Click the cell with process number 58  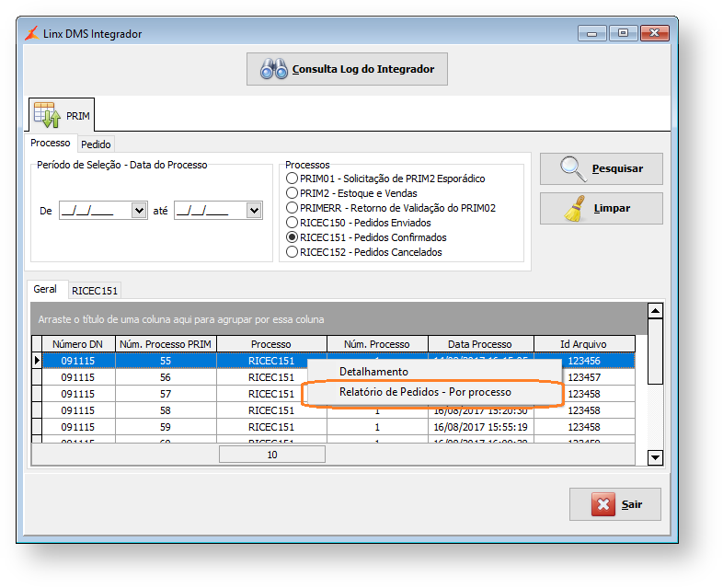pos(166,410)
